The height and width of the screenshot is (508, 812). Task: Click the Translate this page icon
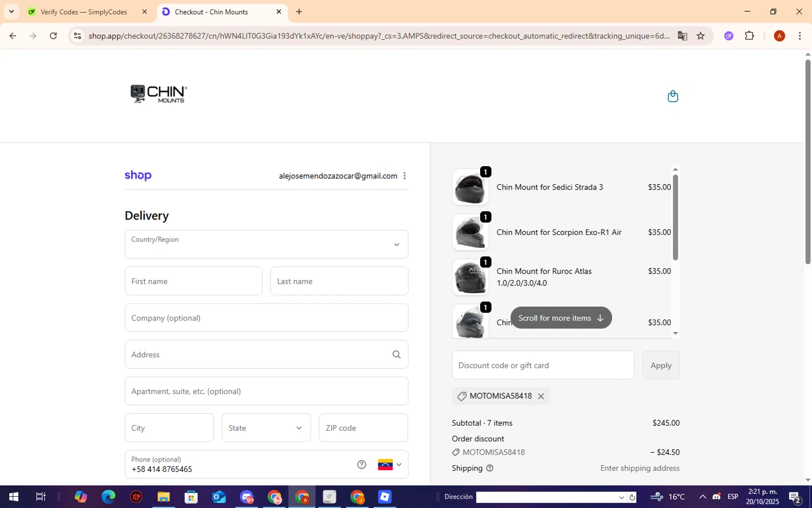(x=682, y=36)
